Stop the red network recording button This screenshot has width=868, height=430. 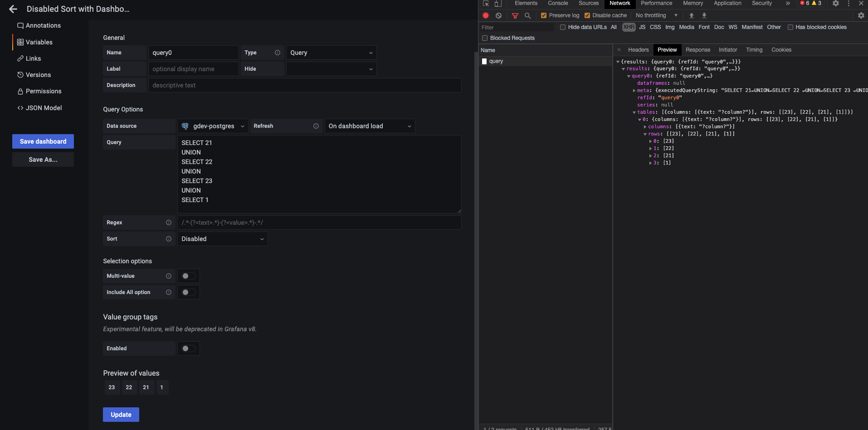485,15
